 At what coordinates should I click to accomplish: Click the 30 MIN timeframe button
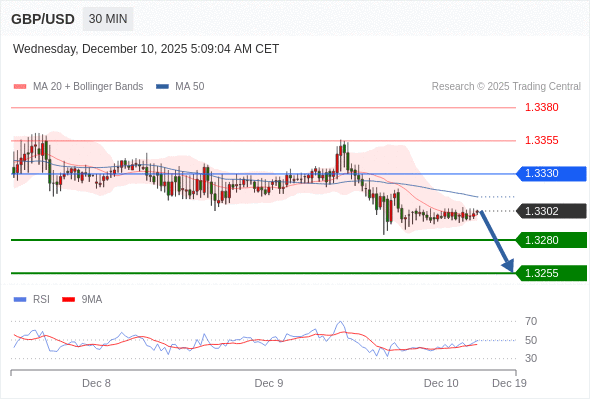[x=108, y=19]
